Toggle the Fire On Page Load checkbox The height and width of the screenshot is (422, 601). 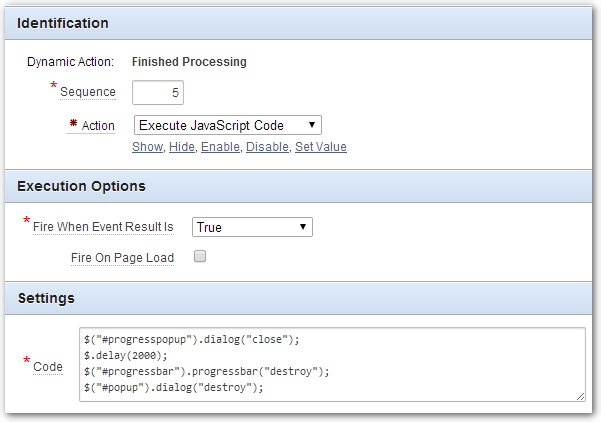[200, 256]
